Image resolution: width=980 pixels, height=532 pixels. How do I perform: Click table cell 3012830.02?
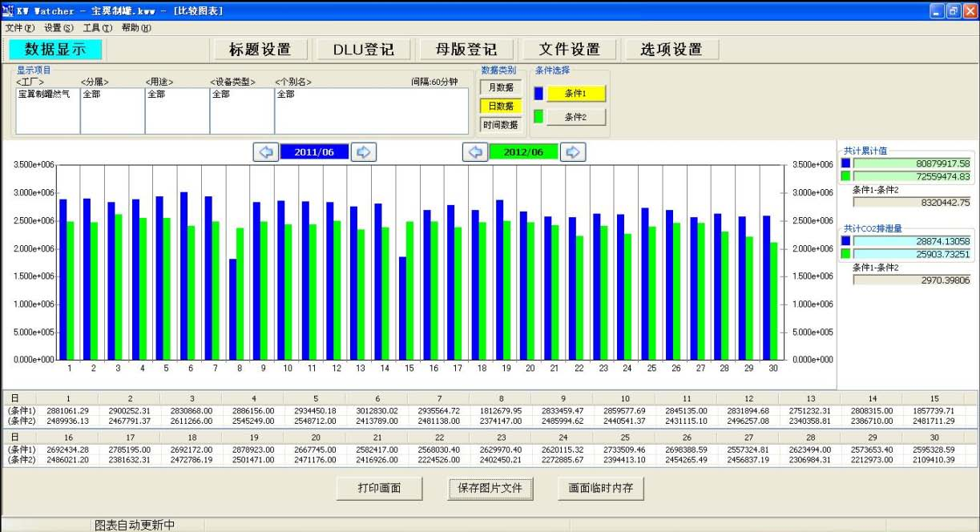(377, 411)
